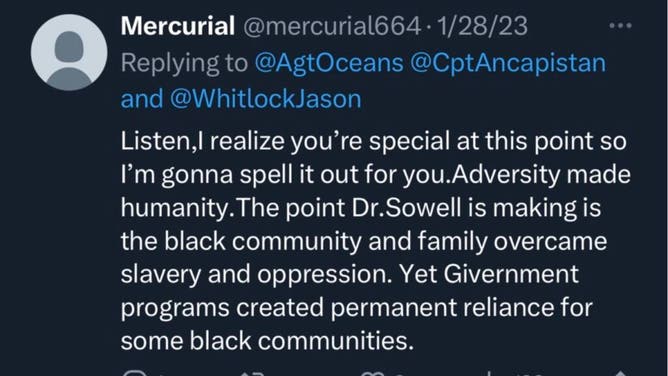
Task: Open the tweet's three-dot more menu
Action: tap(620, 26)
